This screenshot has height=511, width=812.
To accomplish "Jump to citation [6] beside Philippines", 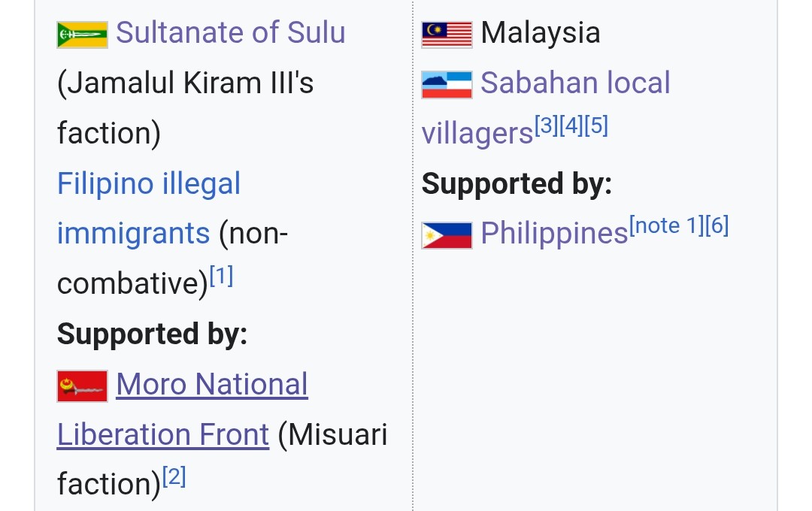I will click(717, 225).
